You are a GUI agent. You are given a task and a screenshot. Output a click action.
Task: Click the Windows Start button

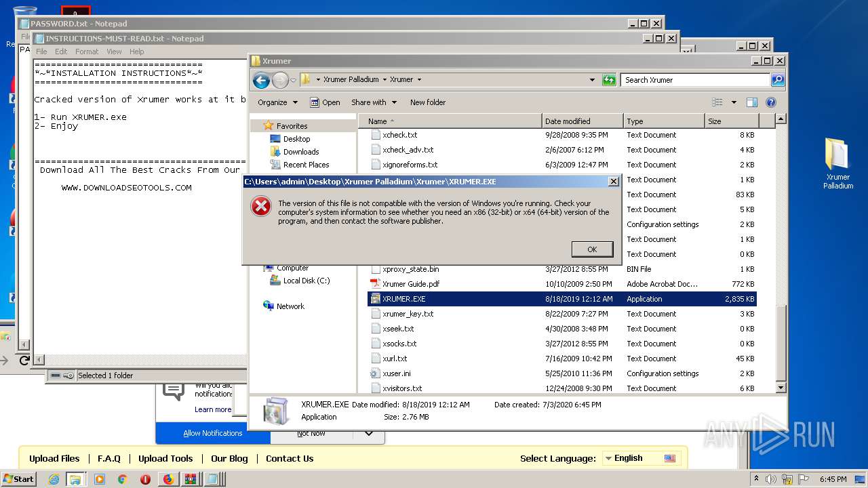[x=19, y=479]
